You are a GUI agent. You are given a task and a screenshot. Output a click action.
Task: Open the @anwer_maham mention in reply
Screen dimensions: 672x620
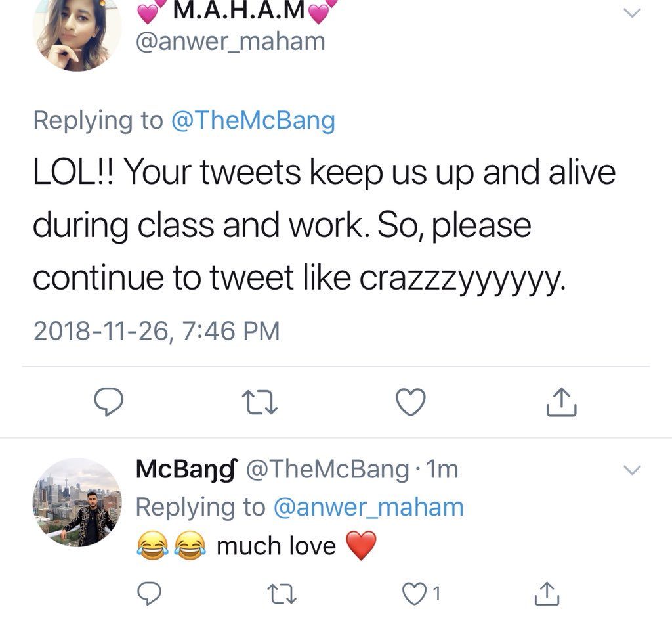pyautogui.click(x=368, y=507)
